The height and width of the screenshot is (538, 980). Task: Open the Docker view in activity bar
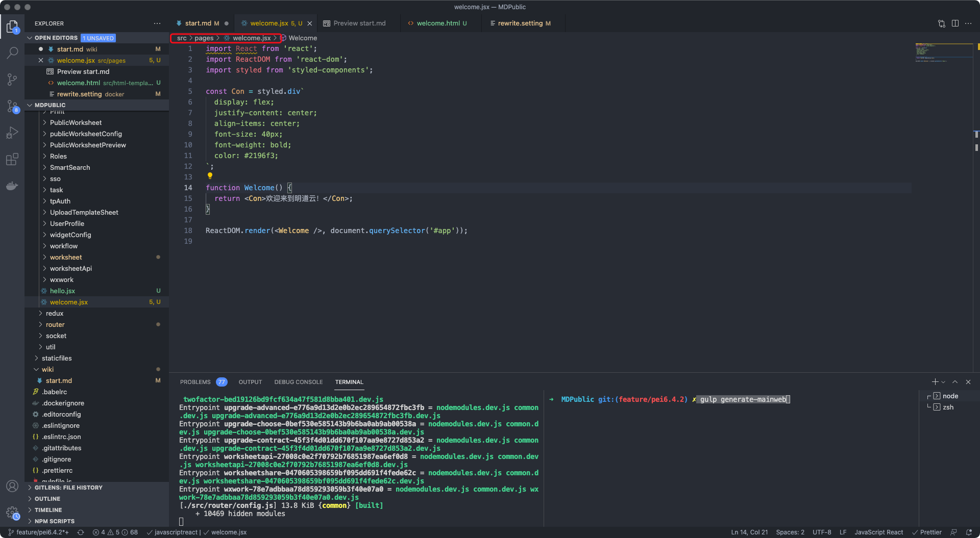click(12, 186)
